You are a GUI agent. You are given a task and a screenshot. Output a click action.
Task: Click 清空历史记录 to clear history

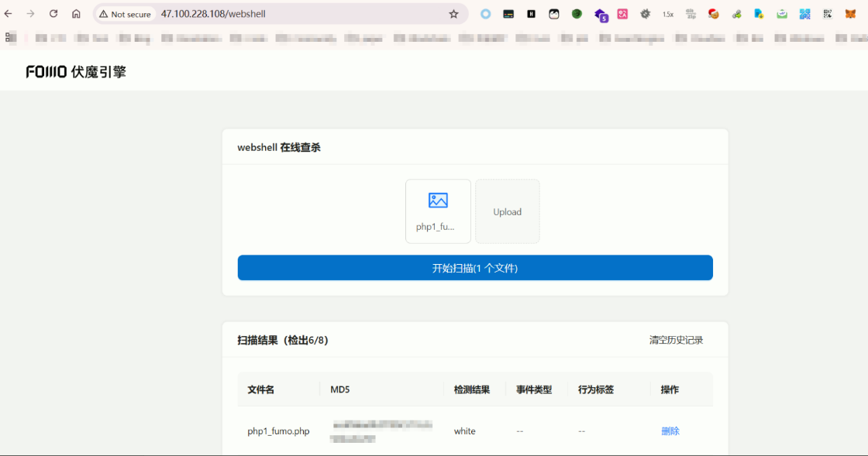click(x=676, y=340)
